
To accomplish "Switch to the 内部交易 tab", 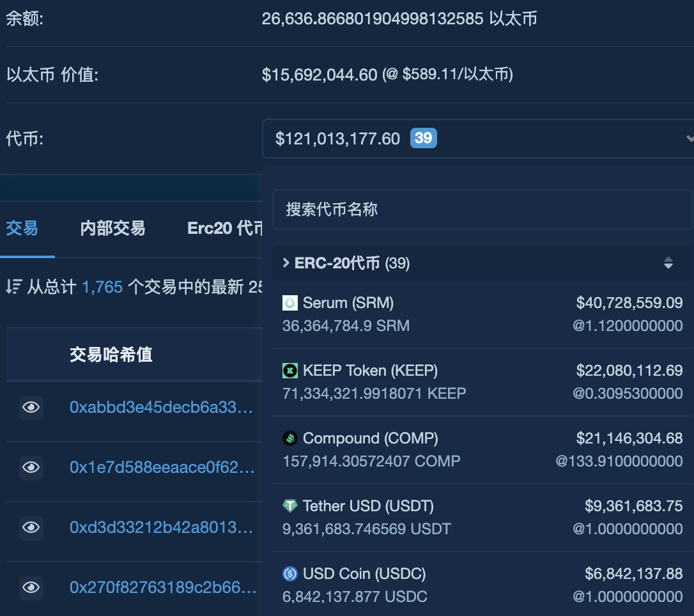I will coord(112,228).
